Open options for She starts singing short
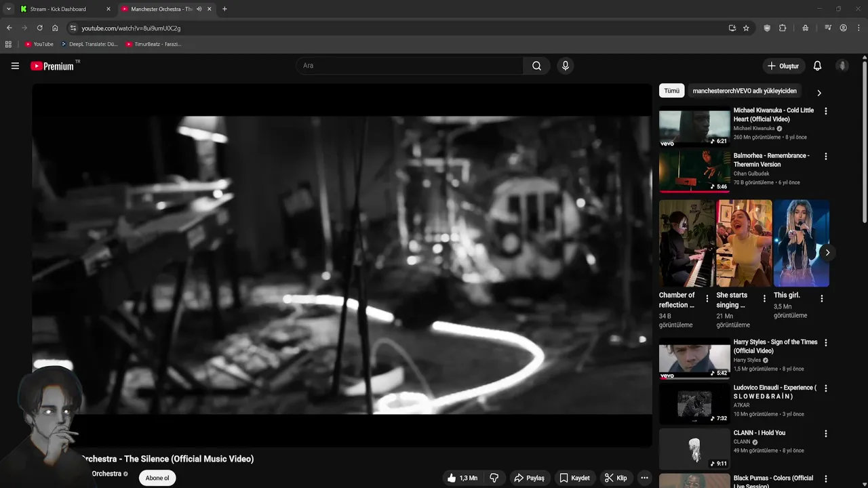The height and width of the screenshot is (488, 868). pos(764,298)
